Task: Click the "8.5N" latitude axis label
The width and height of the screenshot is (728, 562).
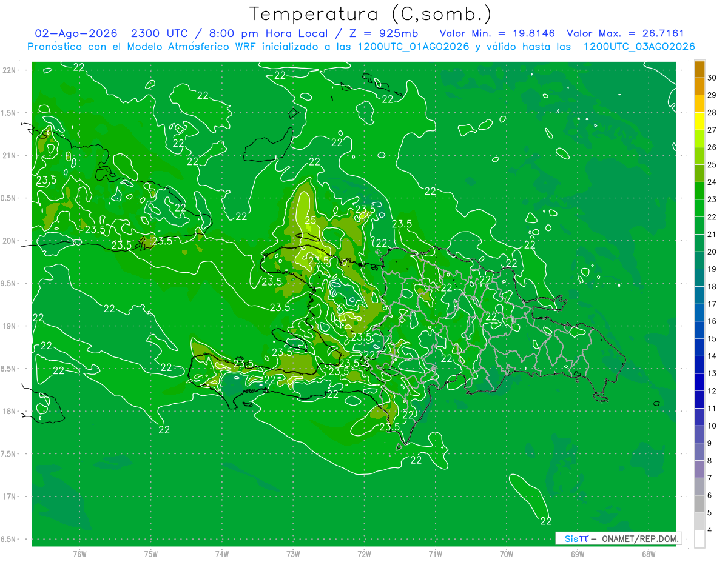Action: click(x=9, y=369)
